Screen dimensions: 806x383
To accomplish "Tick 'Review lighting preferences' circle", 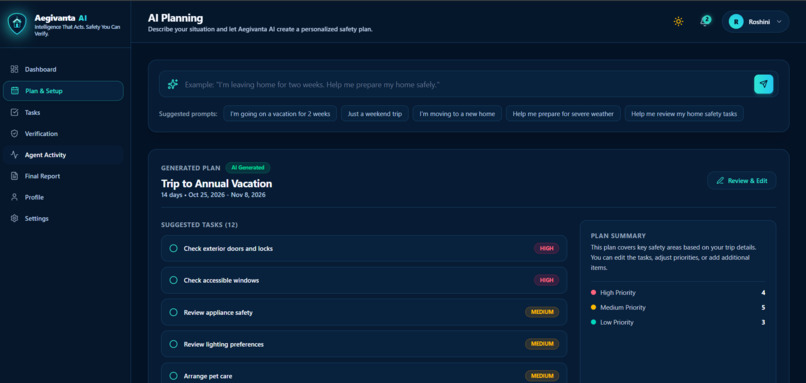I will tap(173, 344).
